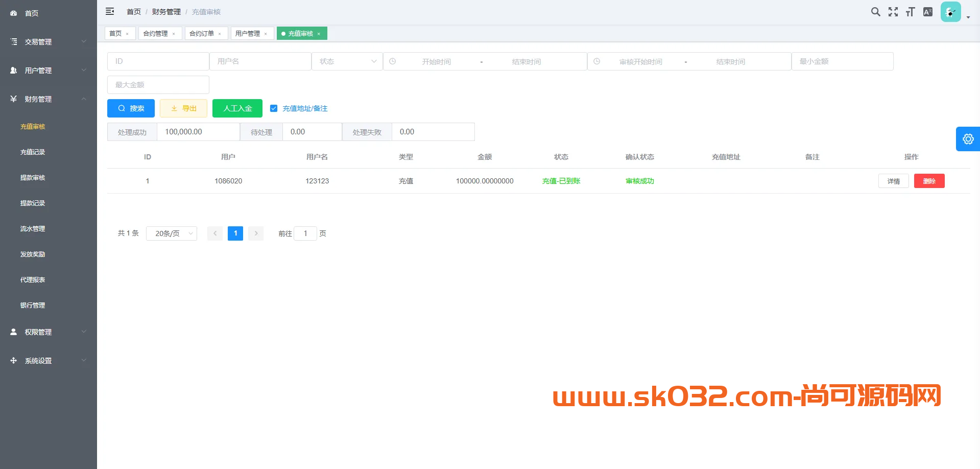980x469 pixels.
Task: Click the clock icon in 开始时间 field
Action: point(392,61)
